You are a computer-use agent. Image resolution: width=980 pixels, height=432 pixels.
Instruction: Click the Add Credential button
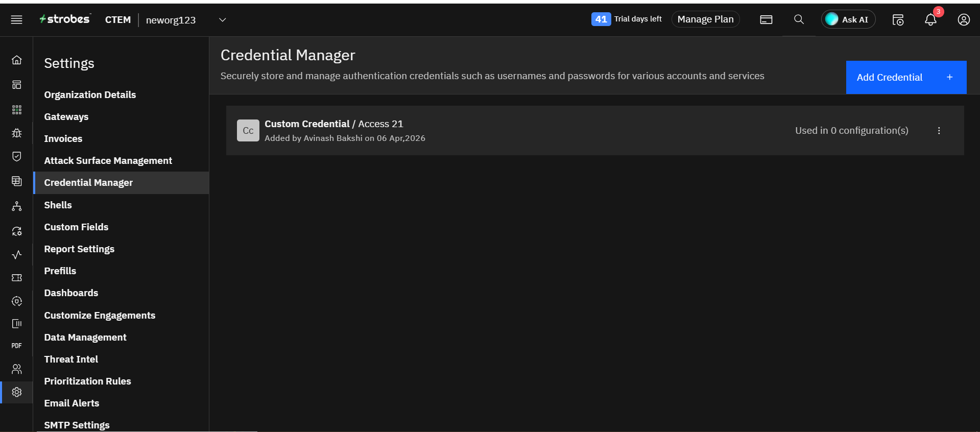905,77
